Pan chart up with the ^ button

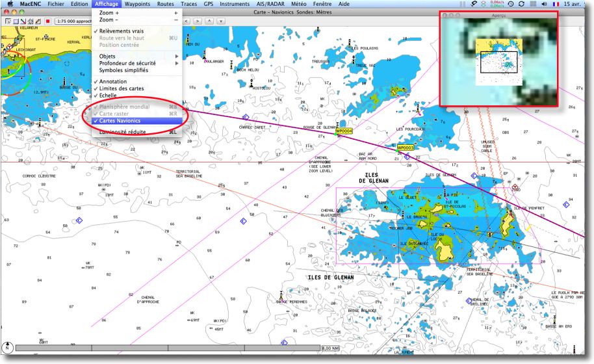point(209,21)
